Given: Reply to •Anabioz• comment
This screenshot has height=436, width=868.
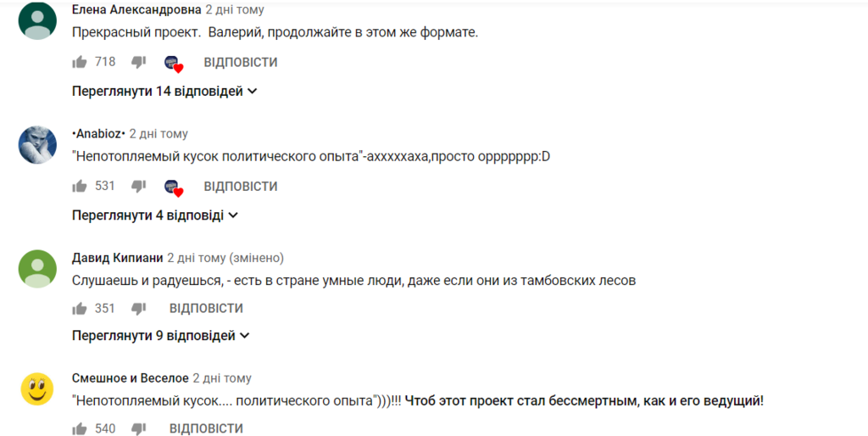Looking at the screenshot, I should [241, 187].
